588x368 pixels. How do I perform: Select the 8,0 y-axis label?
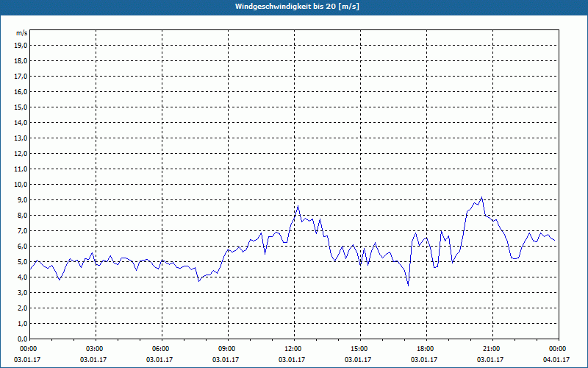(22, 215)
